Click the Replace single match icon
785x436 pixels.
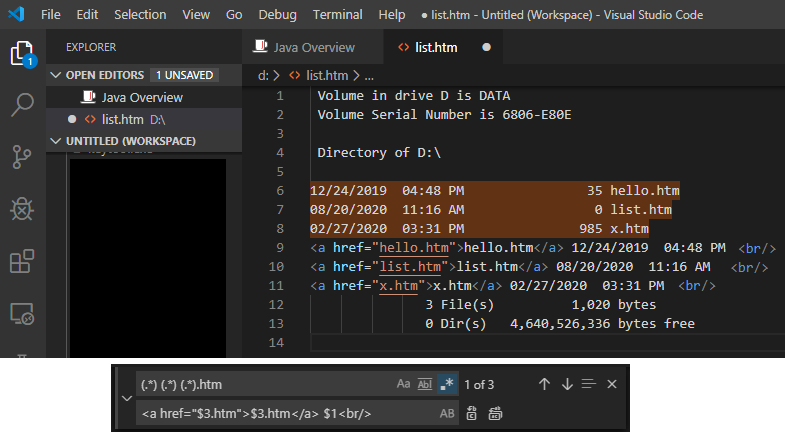(471, 413)
